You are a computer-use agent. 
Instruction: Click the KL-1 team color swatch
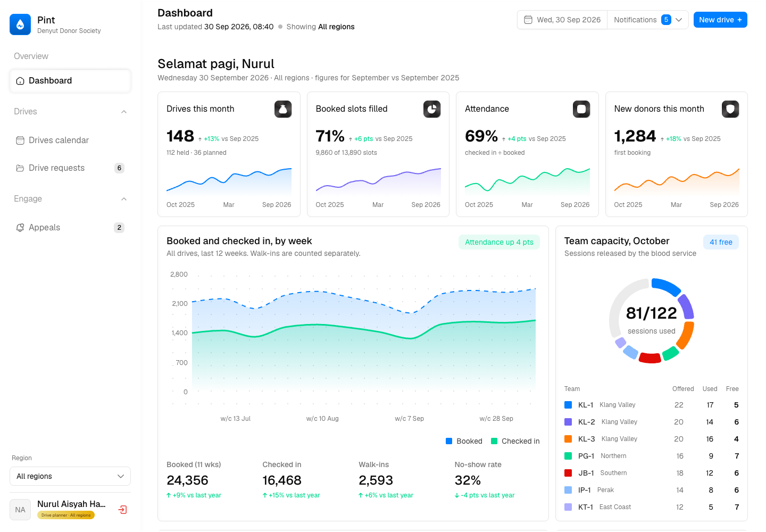(568, 405)
